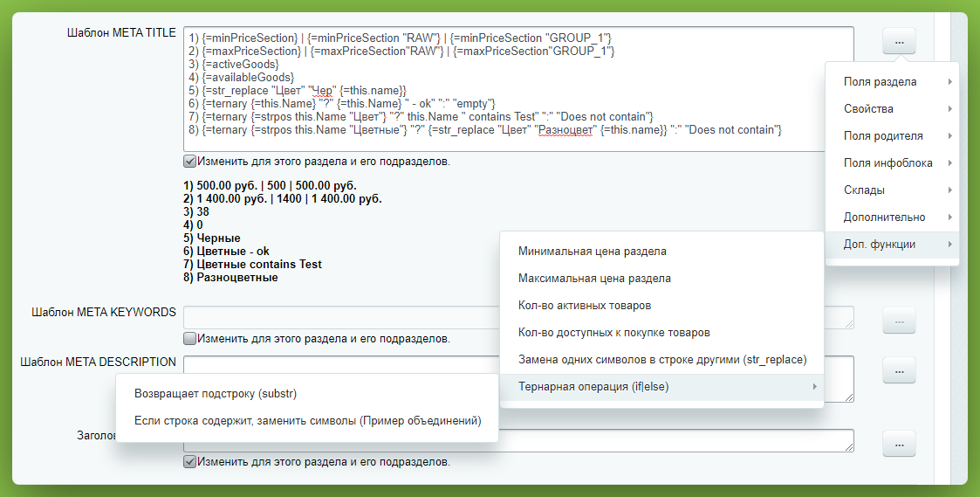Open the "Свойства" submenu
The height and width of the screenshot is (497, 980).
pos(892,109)
